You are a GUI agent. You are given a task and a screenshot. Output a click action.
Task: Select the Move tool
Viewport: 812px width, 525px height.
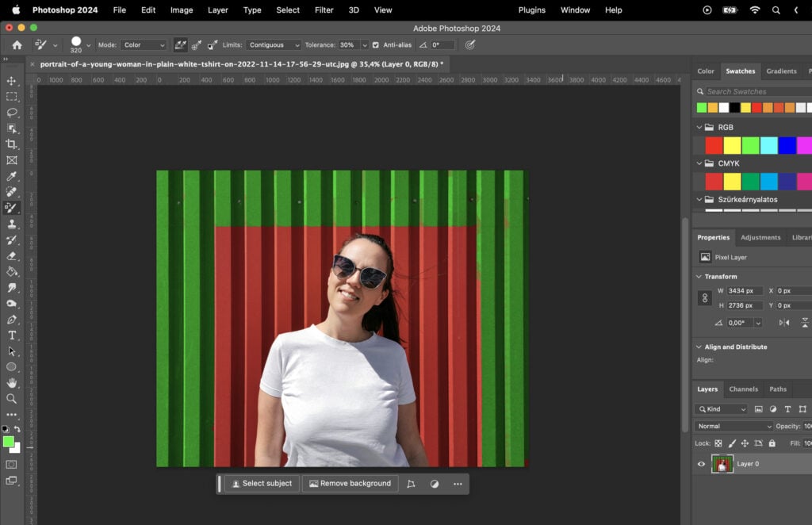pyautogui.click(x=12, y=81)
